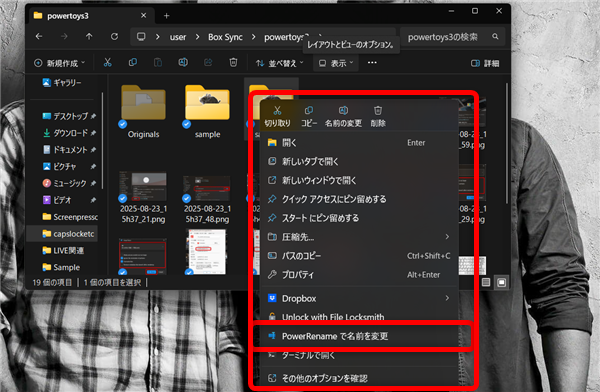Select クイック アクセスにピン留めする
Viewport: 600px width, 392px height.
pos(359,199)
